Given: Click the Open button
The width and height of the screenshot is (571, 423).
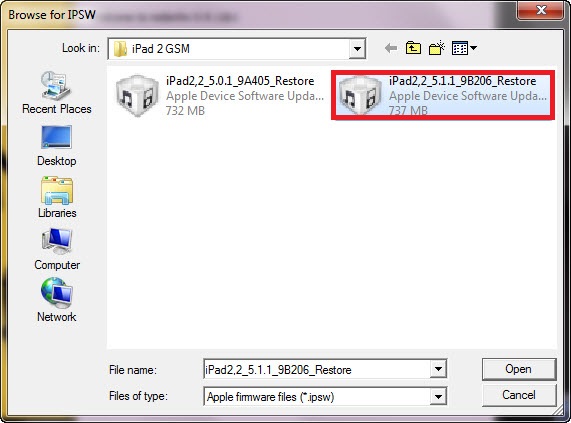Looking at the screenshot, I should (x=519, y=369).
